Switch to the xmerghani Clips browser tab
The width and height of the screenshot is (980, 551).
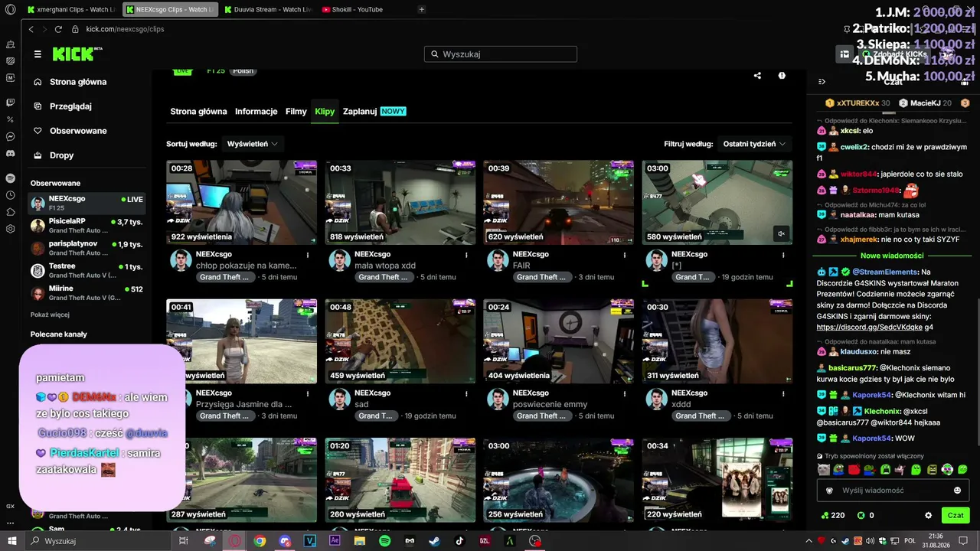click(x=70, y=10)
